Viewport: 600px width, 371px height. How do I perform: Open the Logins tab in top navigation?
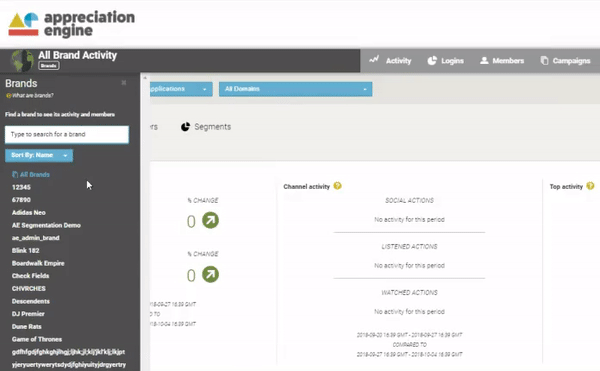tap(445, 60)
